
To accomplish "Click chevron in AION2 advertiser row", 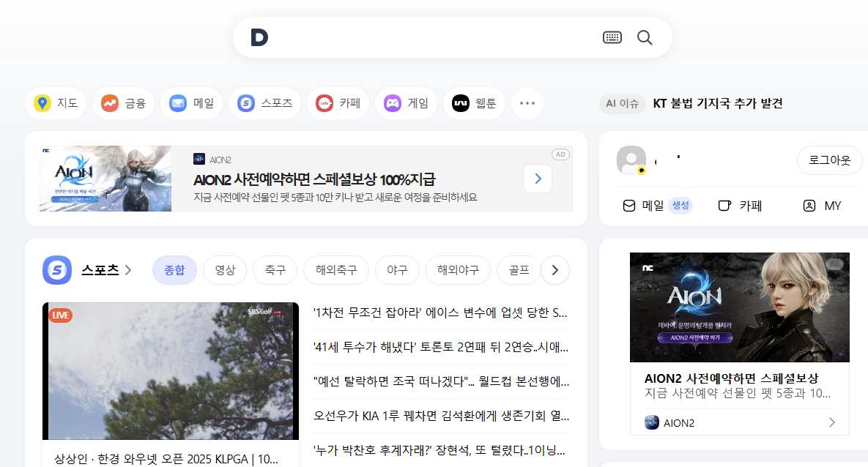I will point(831,423).
